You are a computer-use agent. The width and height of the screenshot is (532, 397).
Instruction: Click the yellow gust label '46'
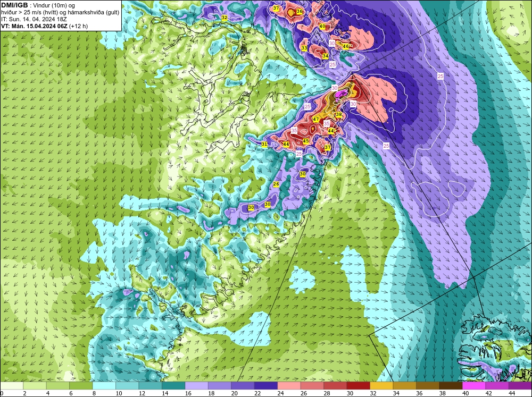[346, 46]
